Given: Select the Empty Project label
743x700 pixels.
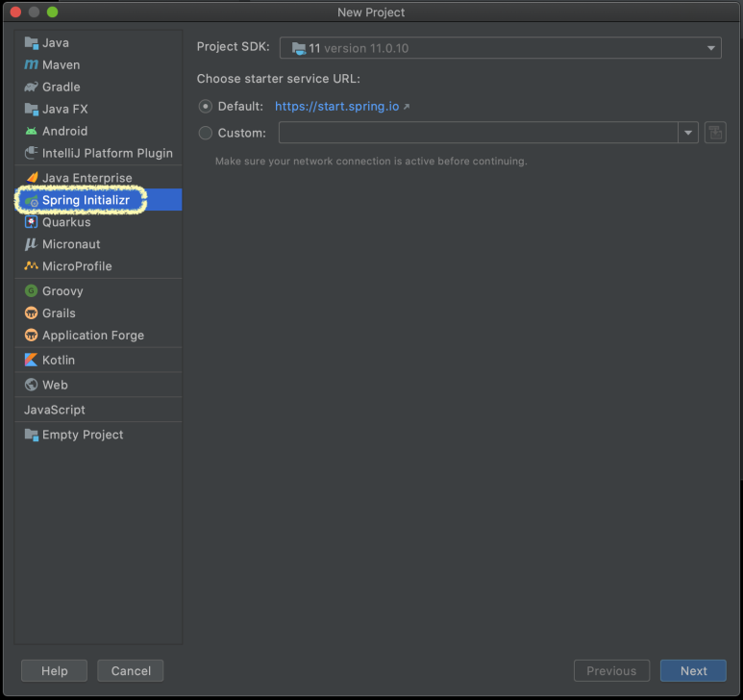Looking at the screenshot, I should point(83,435).
